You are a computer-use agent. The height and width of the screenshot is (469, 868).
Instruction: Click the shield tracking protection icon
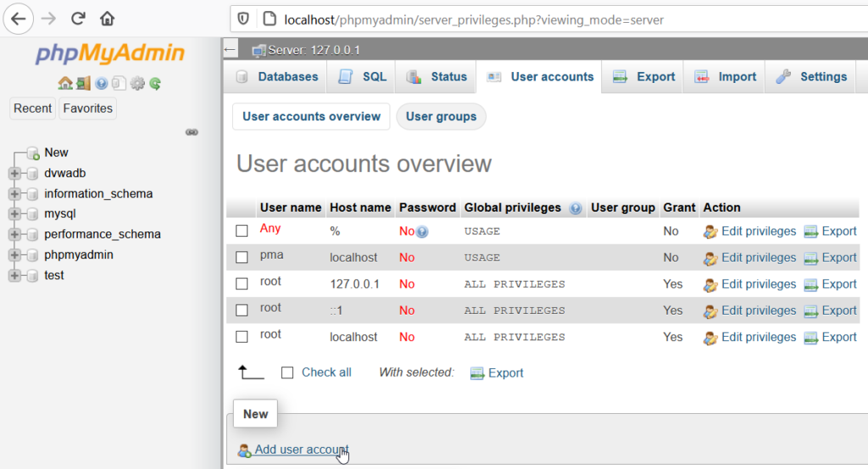[243, 20]
